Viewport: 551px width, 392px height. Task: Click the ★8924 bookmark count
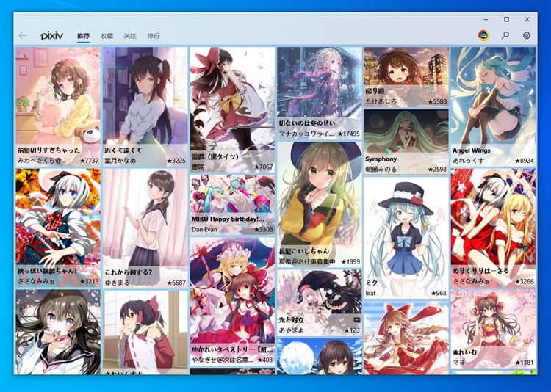pyautogui.click(x=525, y=161)
